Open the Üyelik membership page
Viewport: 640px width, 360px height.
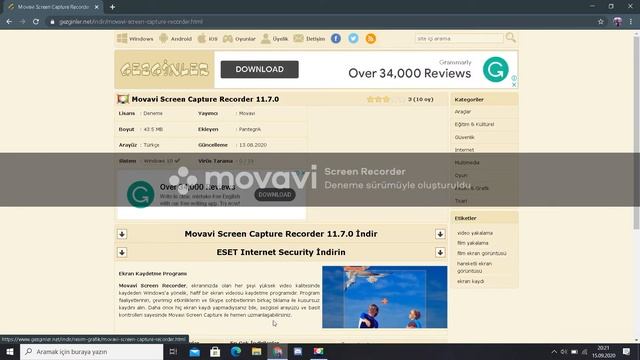point(274,39)
